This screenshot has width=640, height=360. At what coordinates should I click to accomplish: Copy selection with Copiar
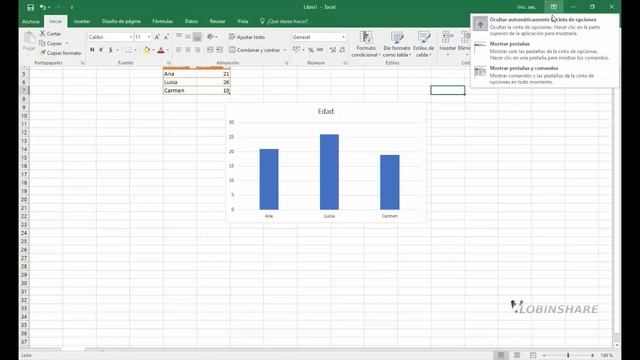click(x=51, y=43)
